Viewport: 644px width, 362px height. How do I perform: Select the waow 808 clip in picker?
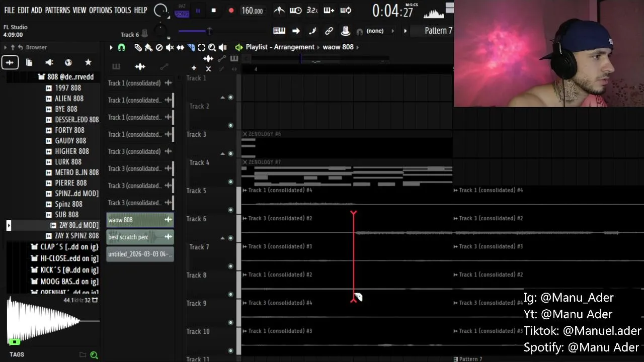(x=140, y=220)
